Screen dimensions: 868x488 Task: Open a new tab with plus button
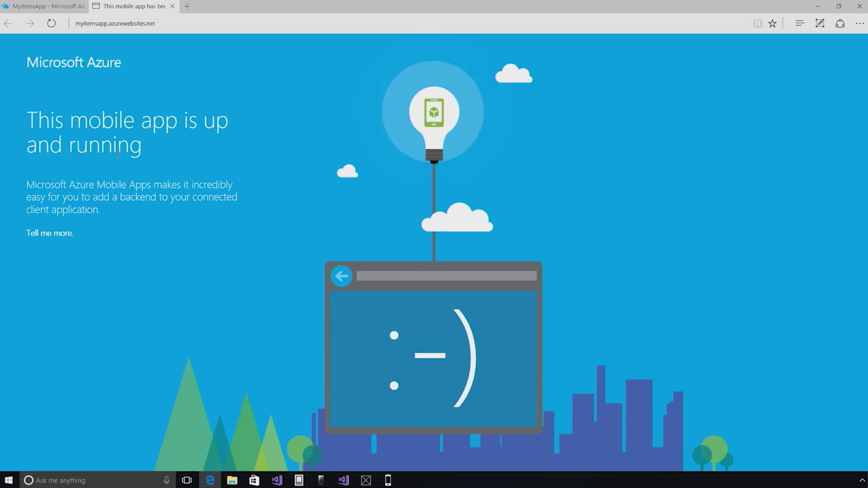(x=187, y=6)
